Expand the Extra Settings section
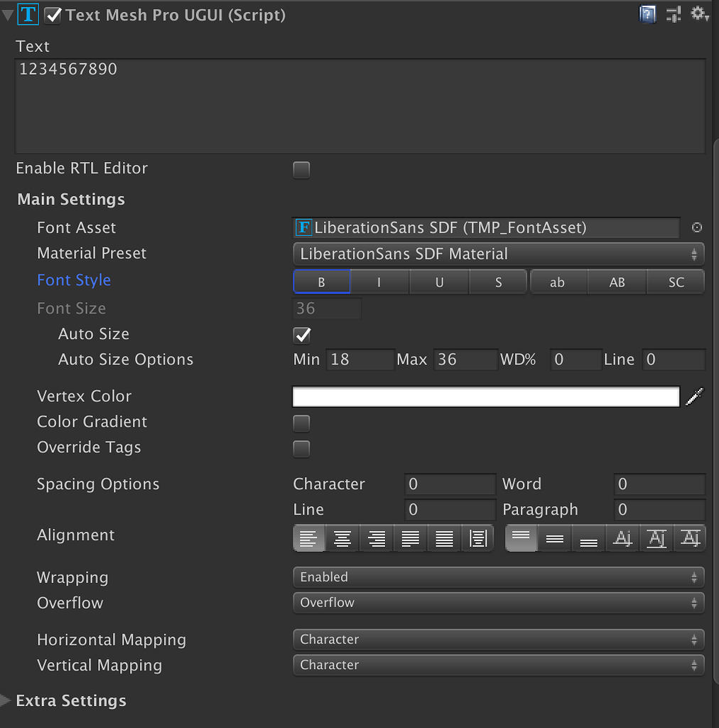Screen dimensions: 719x728 pos(6,700)
